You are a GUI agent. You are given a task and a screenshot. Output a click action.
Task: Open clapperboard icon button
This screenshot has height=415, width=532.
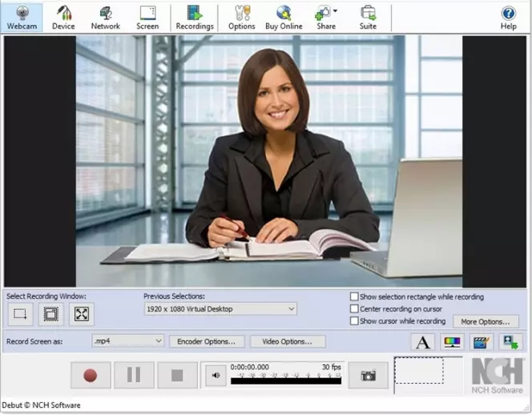tap(481, 342)
